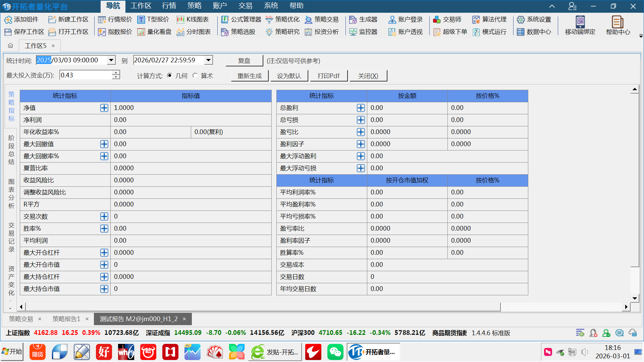
Task: Click the 打印Pdf button
Action: click(x=328, y=76)
